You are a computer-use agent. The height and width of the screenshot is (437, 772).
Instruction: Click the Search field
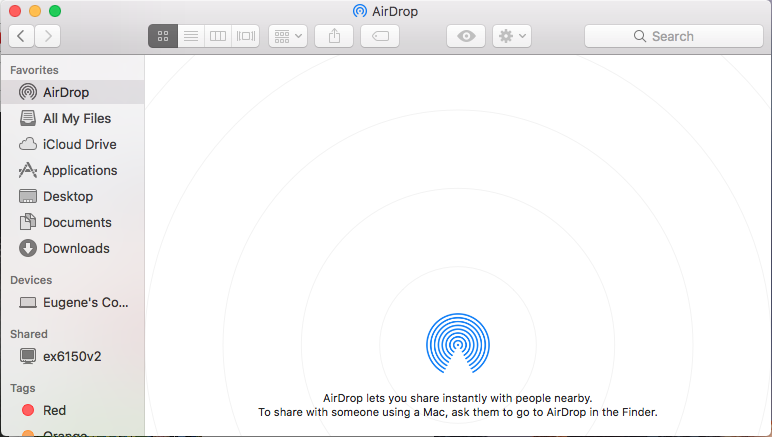674,36
